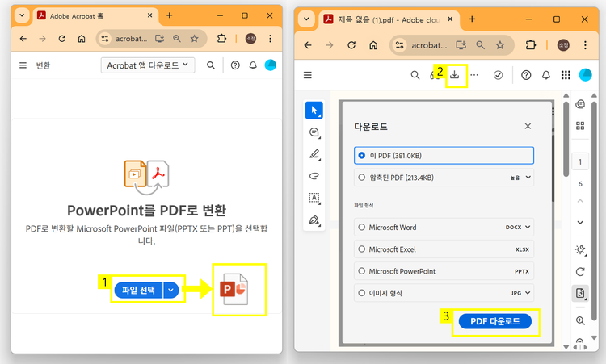Open the Chrome menu in right browser window
Viewport: 606px width, 364px height.
(x=585, y=45)
